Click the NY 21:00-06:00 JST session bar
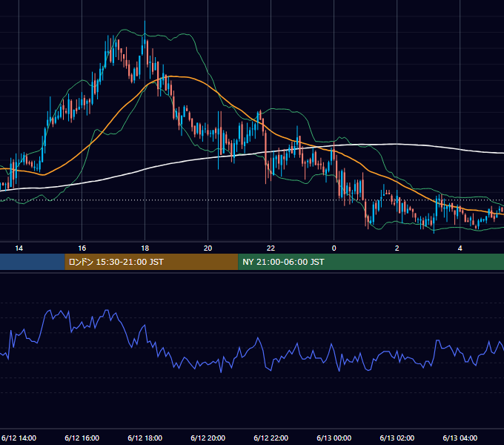This screenshot has height=445, width=504. [371, 262]
